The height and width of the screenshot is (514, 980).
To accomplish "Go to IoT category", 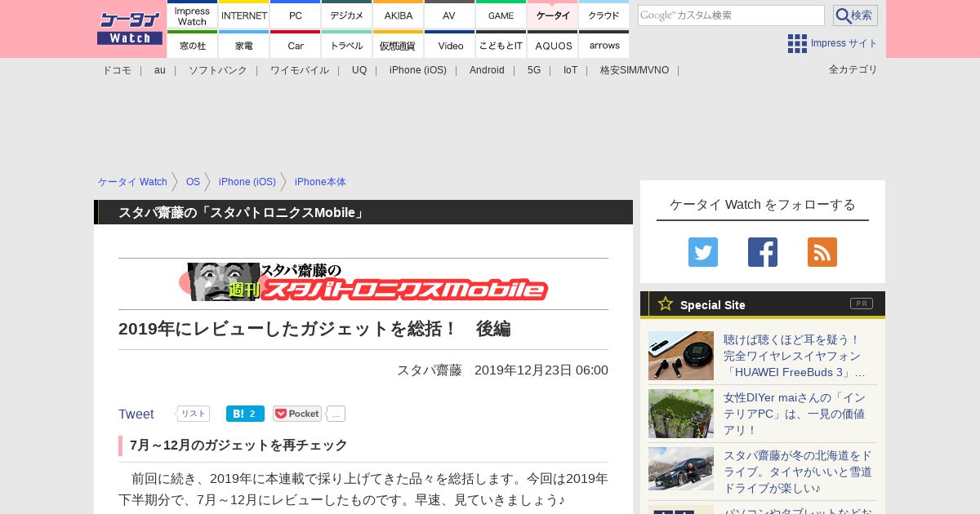I will [x=570, y=70].
